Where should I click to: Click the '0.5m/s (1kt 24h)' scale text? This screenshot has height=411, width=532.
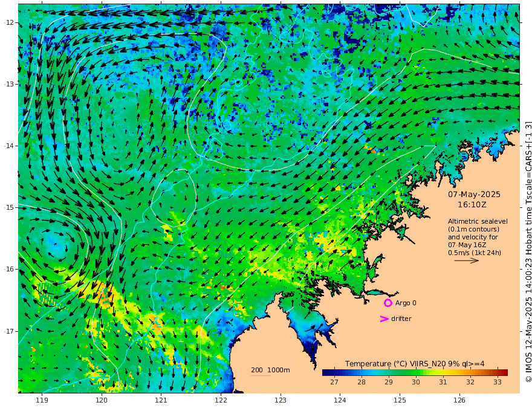475,253
